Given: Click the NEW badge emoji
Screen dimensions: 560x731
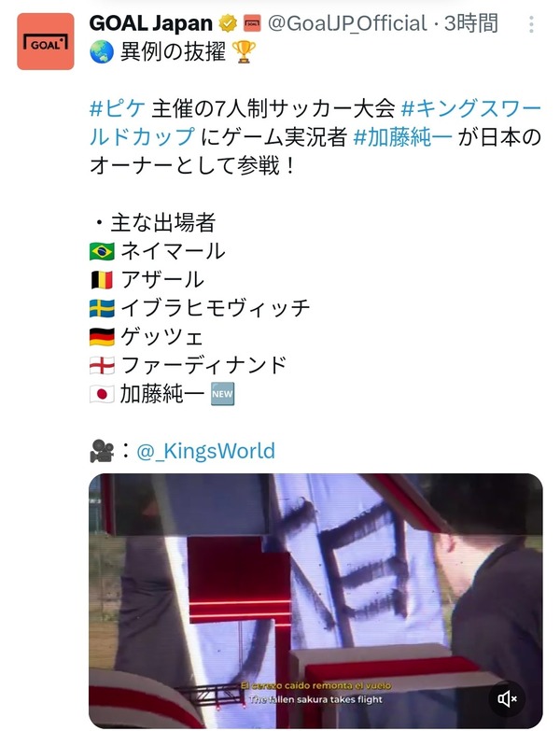Looking at the screenshot, I should pyautogui.click(x=222, y=394).
